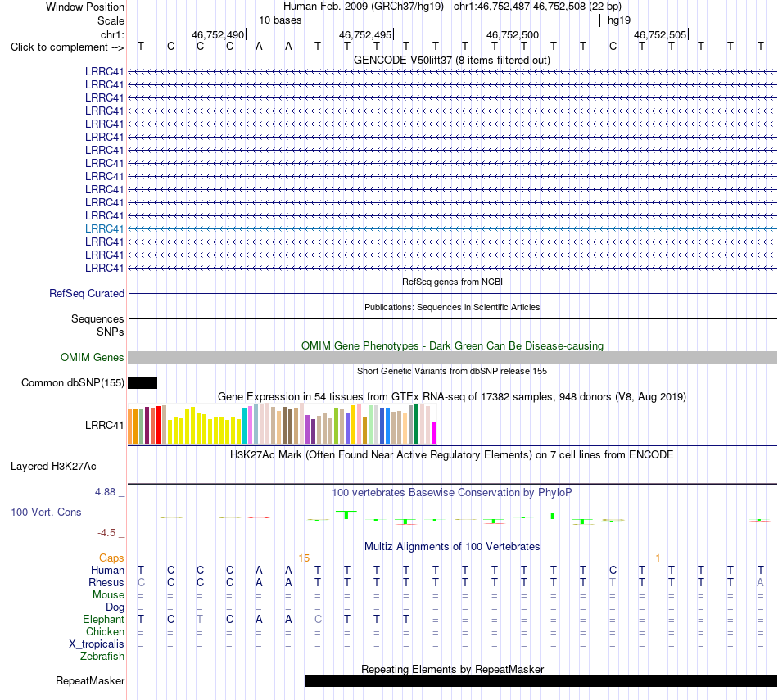Click the orange gap count 1

[658, 558]
